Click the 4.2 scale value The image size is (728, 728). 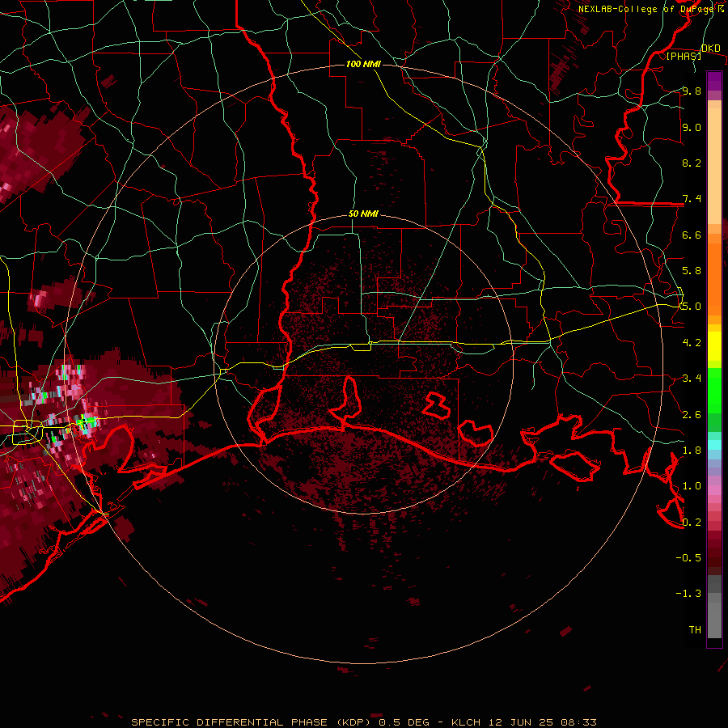tap(692, 343)
